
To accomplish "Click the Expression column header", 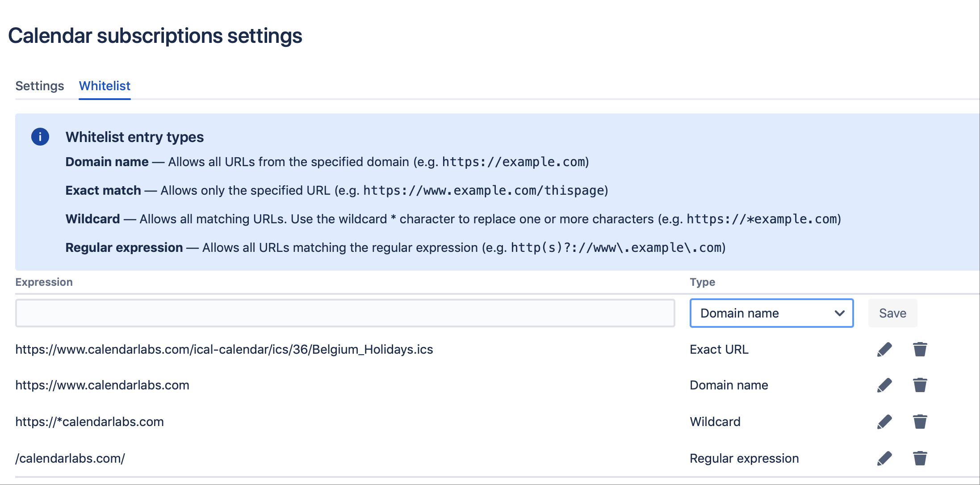I will point(44,282).
